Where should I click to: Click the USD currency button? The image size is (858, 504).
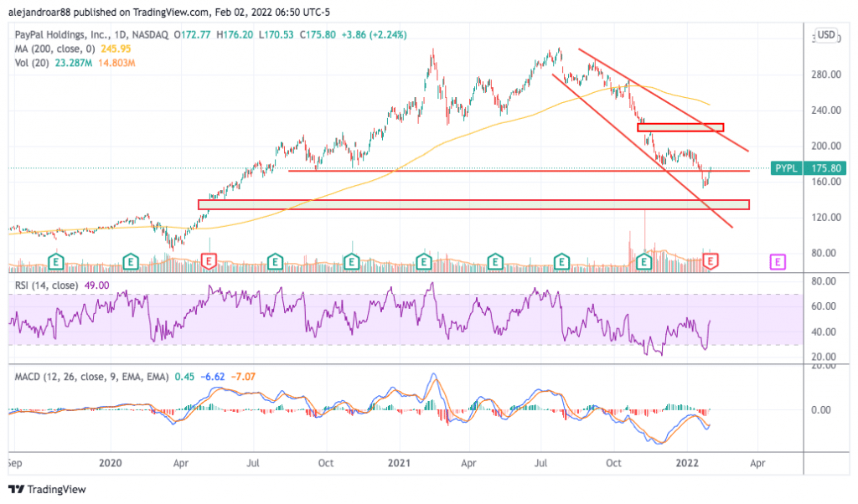825,35
